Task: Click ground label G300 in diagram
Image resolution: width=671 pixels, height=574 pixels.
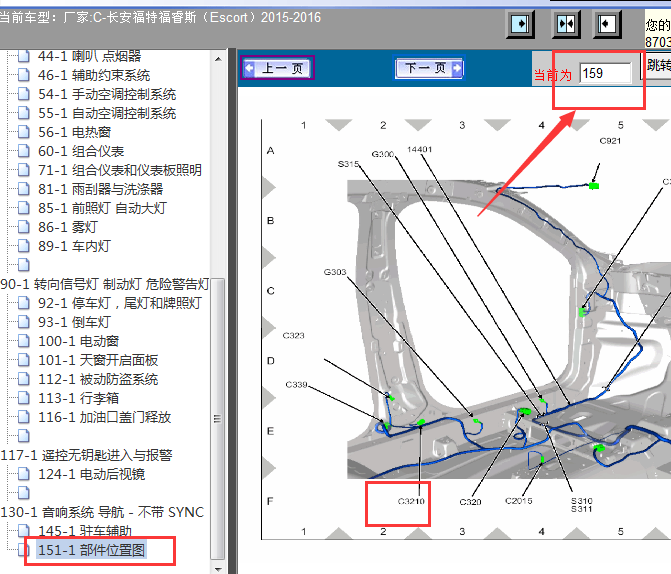Action: (383, 154)
